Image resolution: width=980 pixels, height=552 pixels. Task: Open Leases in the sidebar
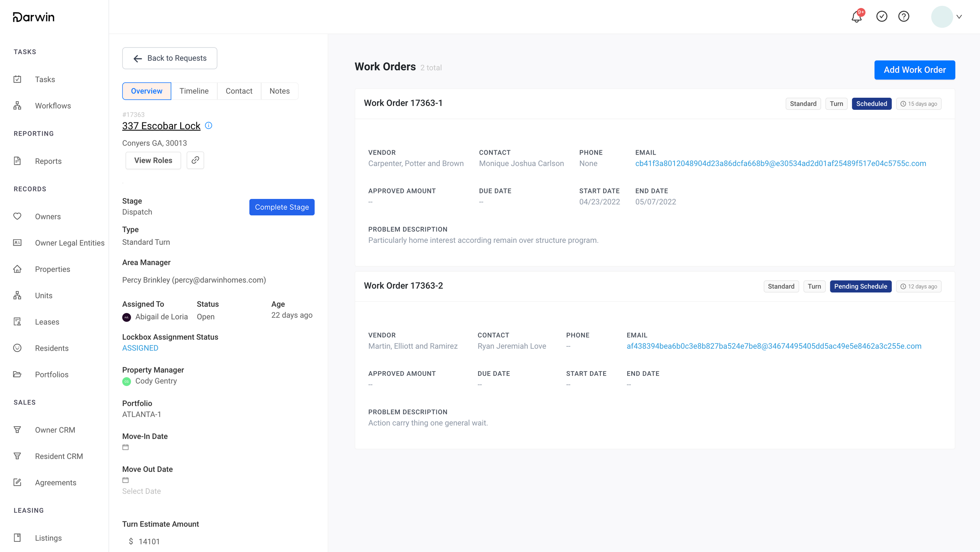[47, 321]
